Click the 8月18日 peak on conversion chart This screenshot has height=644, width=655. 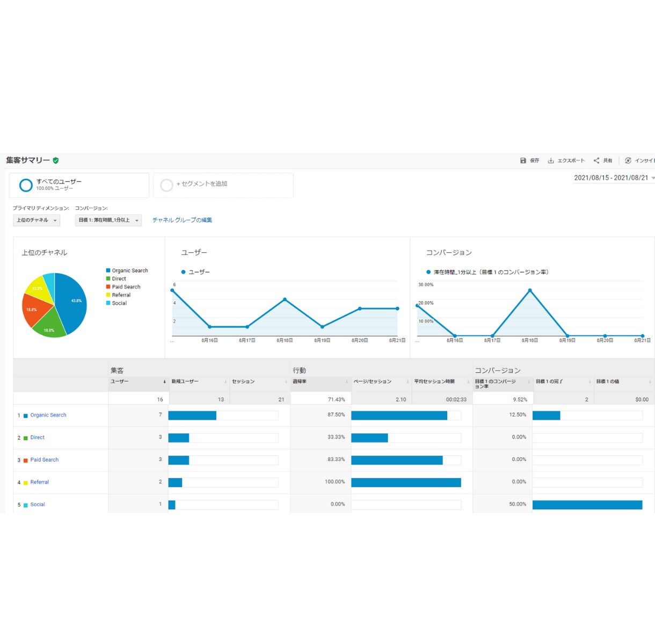click(530, 290)
